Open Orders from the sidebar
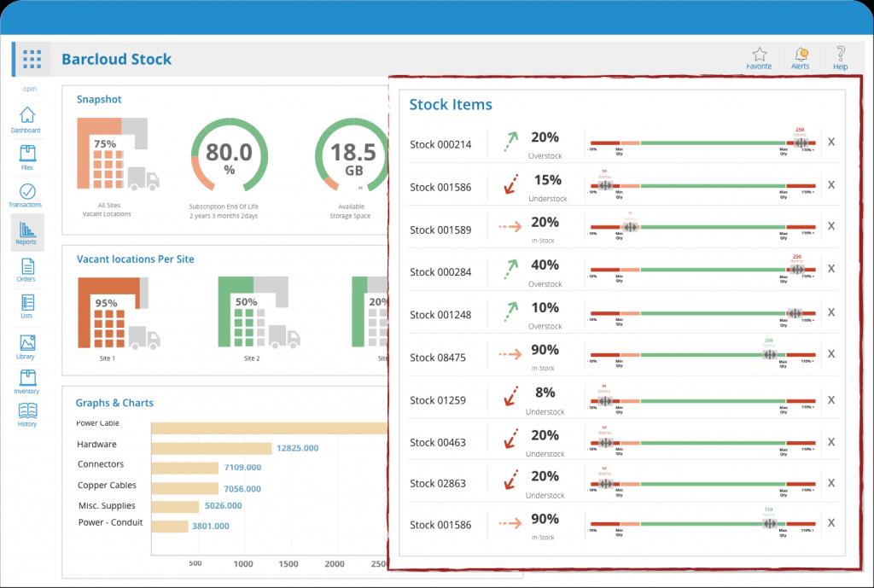 [26, 269]
